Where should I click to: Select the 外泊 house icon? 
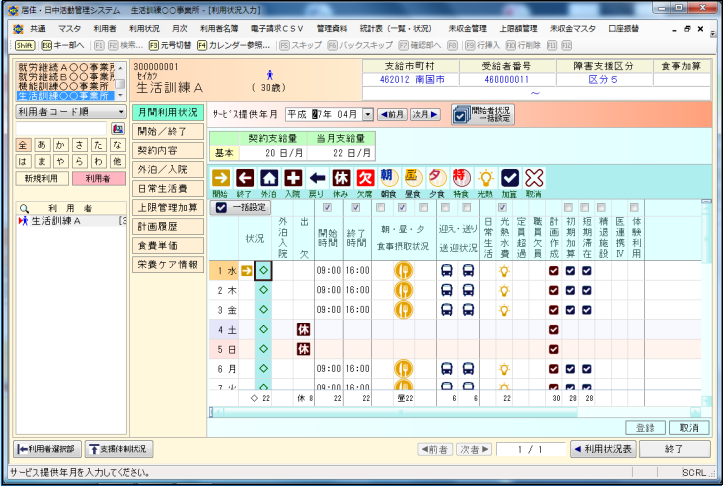tap(269, 178)
